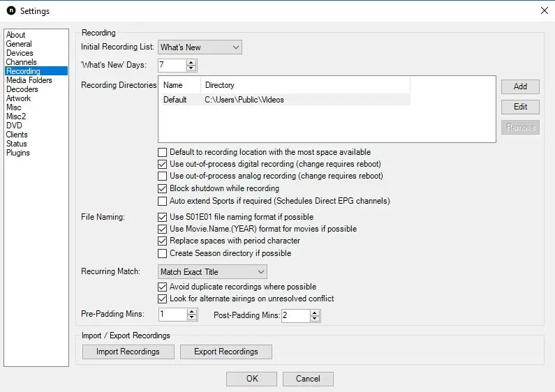Increase 'What's New' Days with up arrow

191,62
